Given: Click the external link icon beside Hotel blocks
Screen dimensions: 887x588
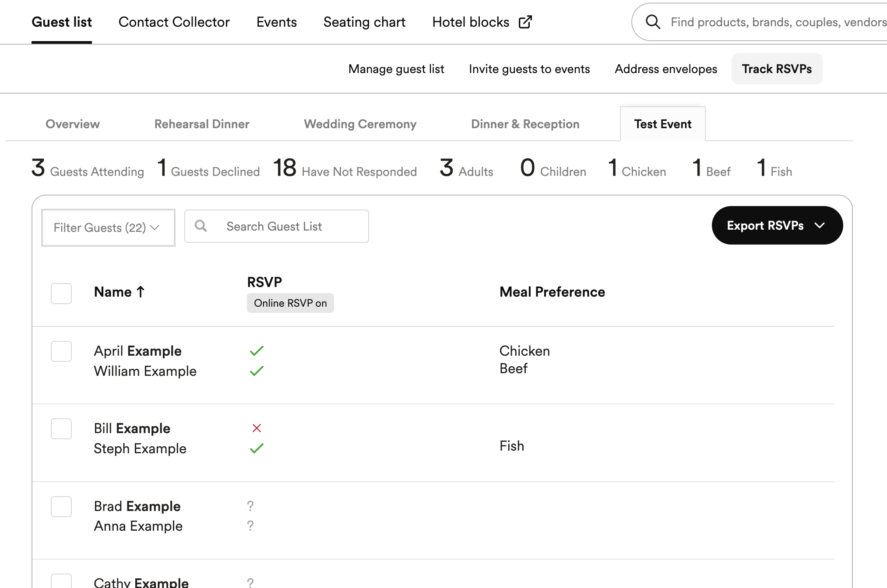Looking at the screenshot, I should (x=525, y=22).
